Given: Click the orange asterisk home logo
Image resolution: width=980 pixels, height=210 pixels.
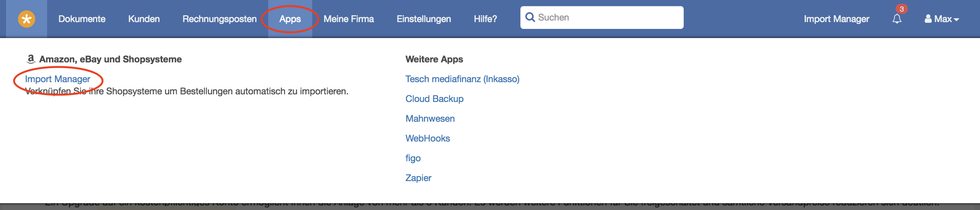Looking at the screenshot, I should coord(27,19).
